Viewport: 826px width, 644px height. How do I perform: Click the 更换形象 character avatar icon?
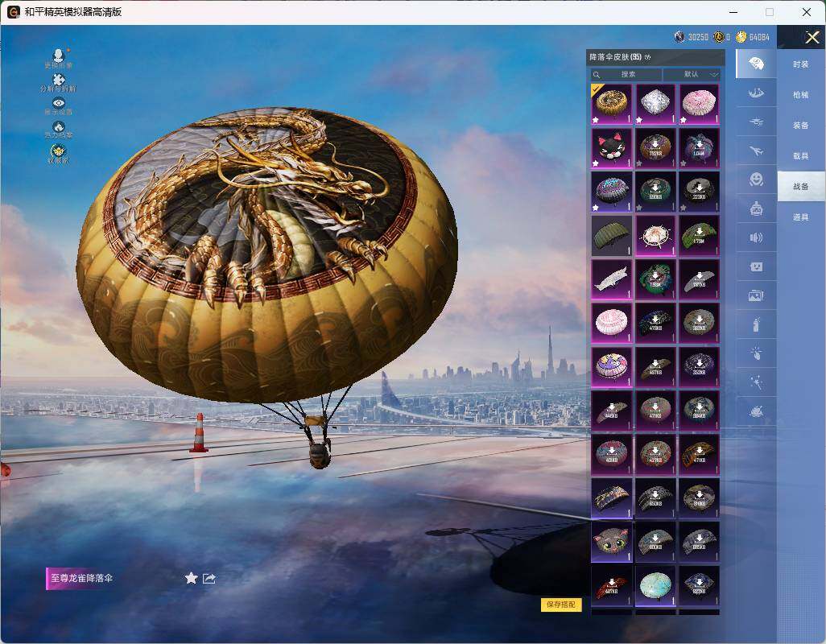[x=59, y=55]
